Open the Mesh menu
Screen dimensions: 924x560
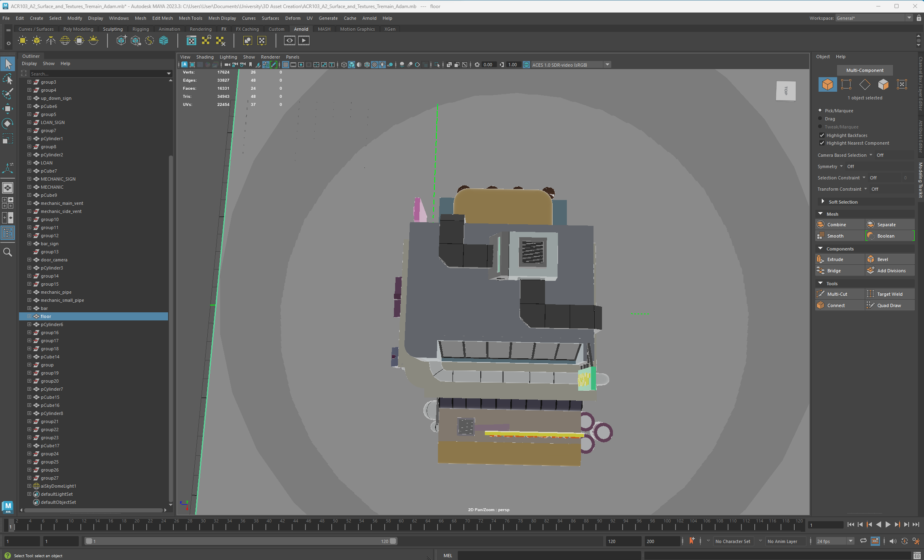click(x=140, y=18)
